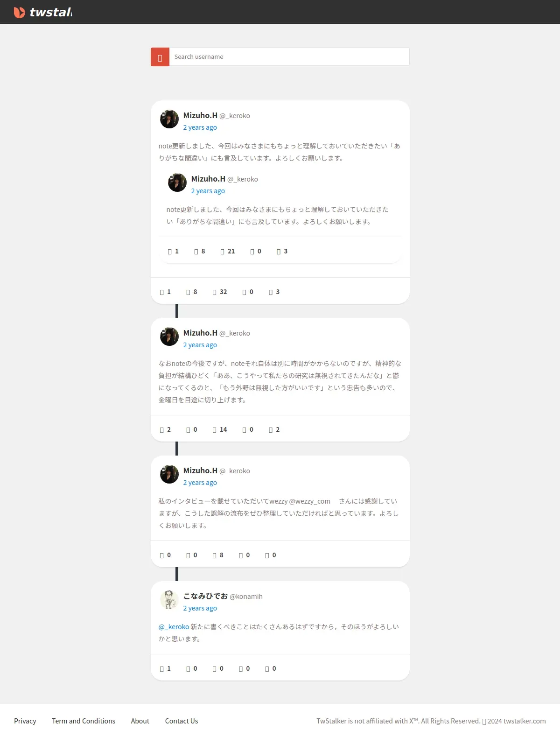
Task: Click the count 8 icon in first post footer
Action: (x=189, y=292)
